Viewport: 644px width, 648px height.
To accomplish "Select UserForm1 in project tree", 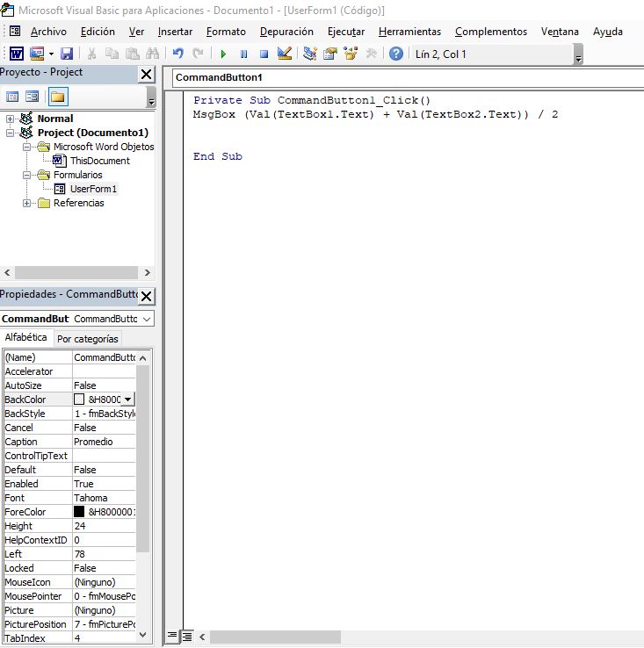I will click(x=93, y=189).
